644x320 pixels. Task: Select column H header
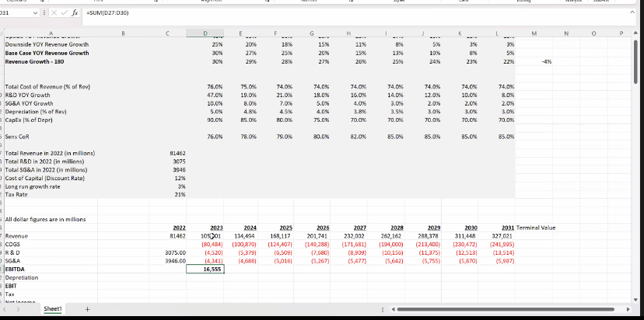pyautogui.click(x=348, y=33)
